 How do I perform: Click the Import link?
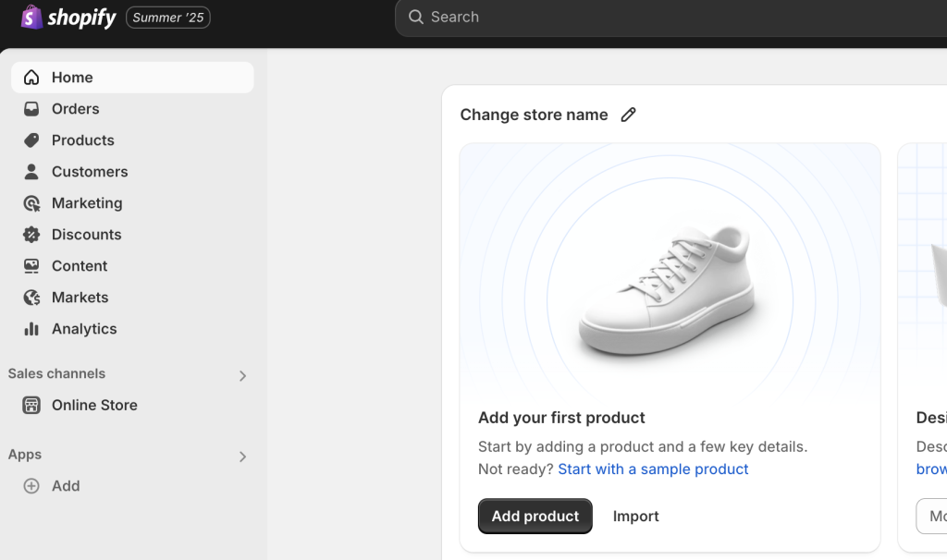[635, 516]
